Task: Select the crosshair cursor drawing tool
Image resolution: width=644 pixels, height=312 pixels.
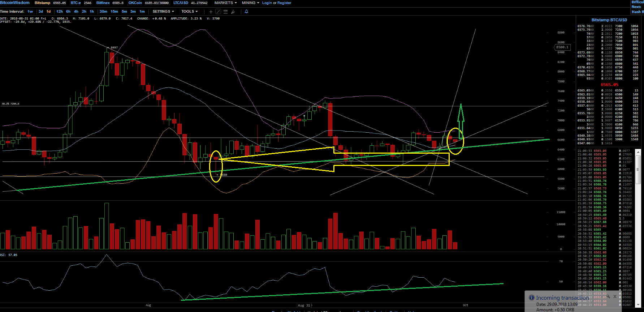Action: [x=211, y=12]
